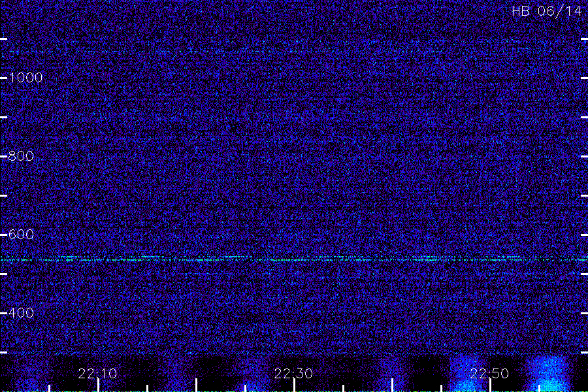This screenshot has width=588, height=392.
Task: Click the tick mark below the 22:30 label
Action: 295,385
